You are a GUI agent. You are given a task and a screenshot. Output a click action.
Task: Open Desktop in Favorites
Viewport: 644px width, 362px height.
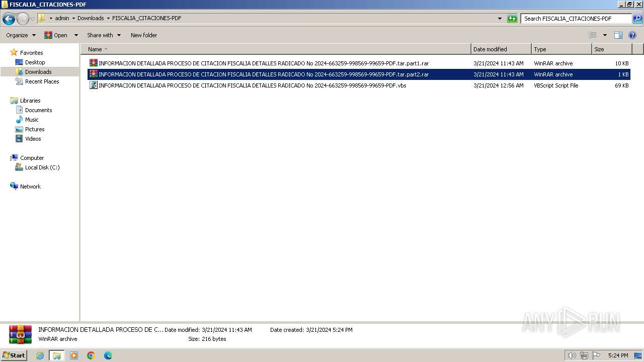pos(35,62)
